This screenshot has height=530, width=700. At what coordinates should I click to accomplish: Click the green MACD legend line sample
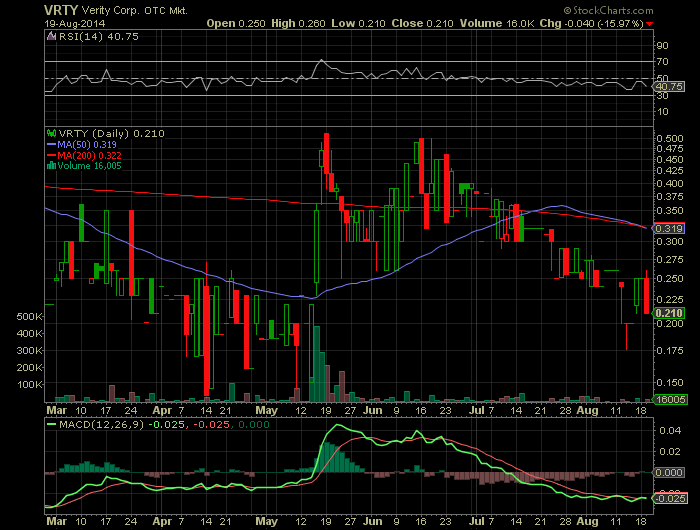(x=51, y=425)
